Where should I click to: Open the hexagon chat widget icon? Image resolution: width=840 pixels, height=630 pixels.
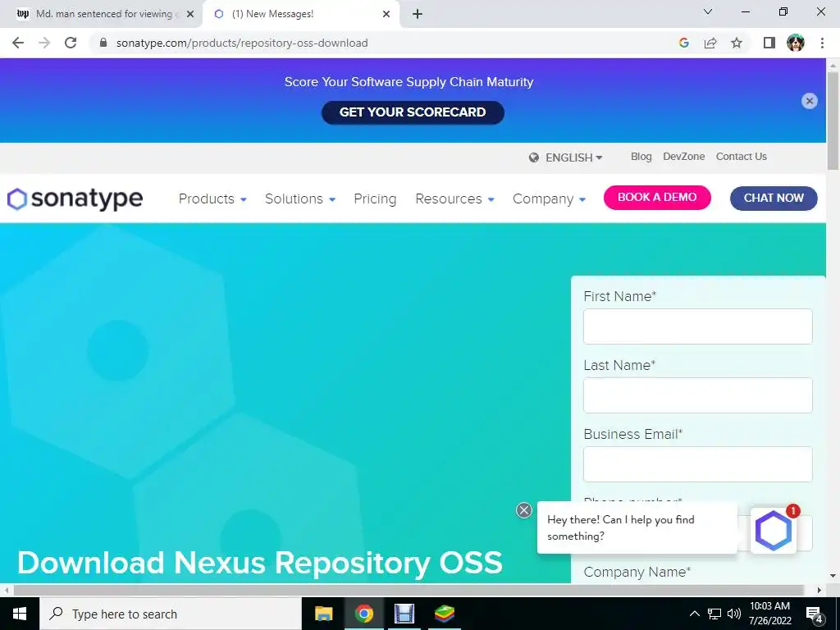773,531
